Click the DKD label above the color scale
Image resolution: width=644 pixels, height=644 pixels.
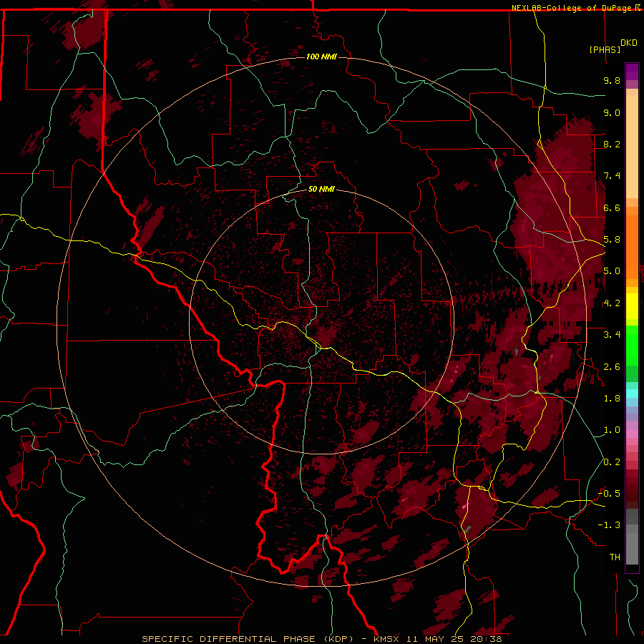[x=628, y=43]
